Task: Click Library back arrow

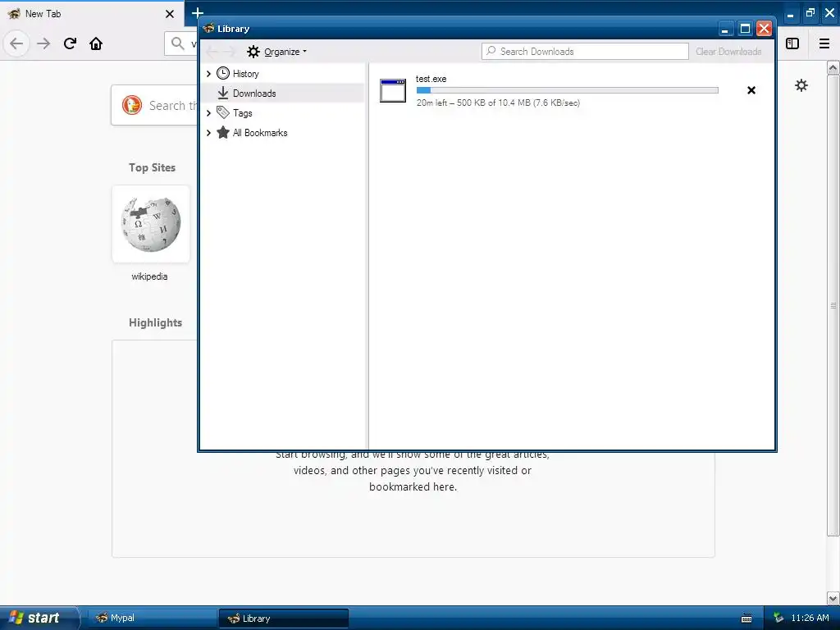Action: pyautogui.click(x=212, y=52)
